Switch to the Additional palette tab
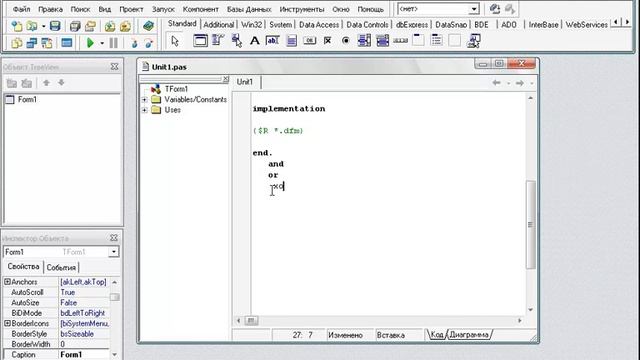Image resolution: width=640 pixels, height=360 pixels. tap(218, 24)
